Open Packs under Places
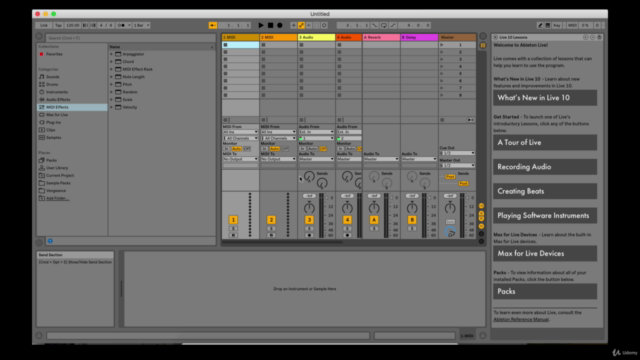Screen dimensions: 640x360 coord(51,160)
